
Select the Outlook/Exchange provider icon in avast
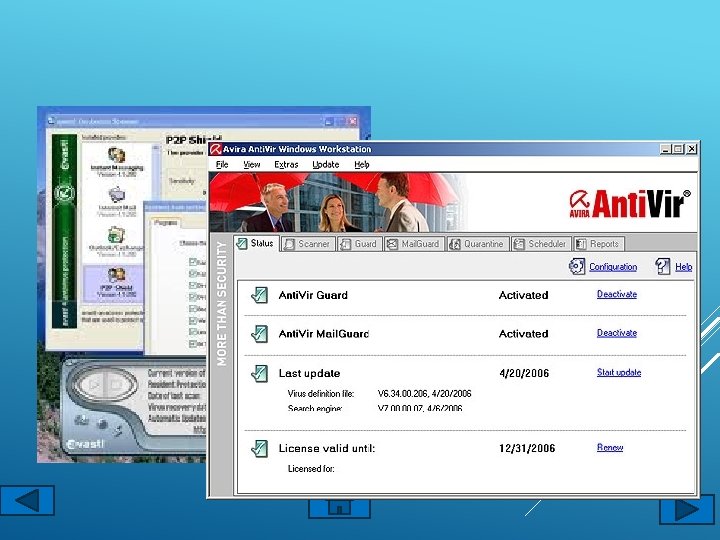pos(117,235)
